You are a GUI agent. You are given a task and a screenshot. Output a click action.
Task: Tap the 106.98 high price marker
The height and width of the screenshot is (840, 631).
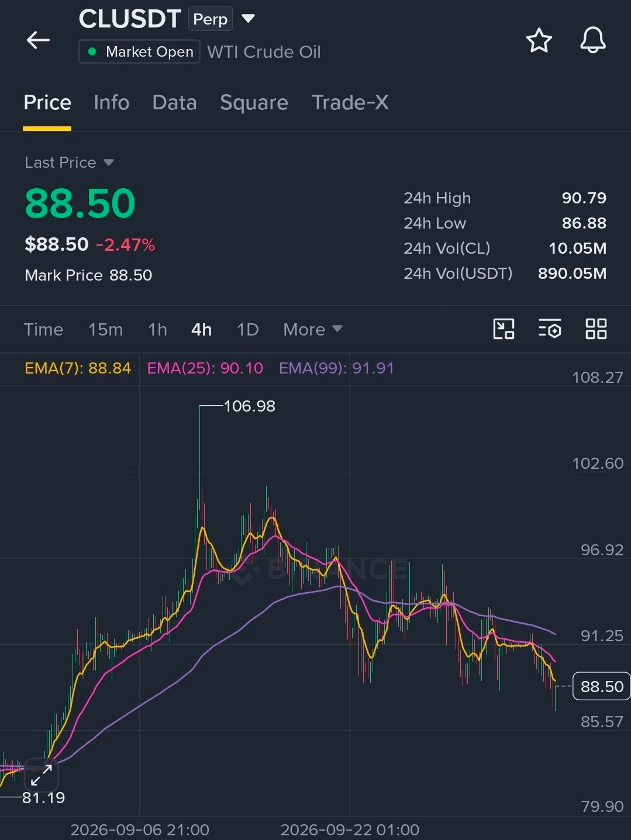click(249, 406)
